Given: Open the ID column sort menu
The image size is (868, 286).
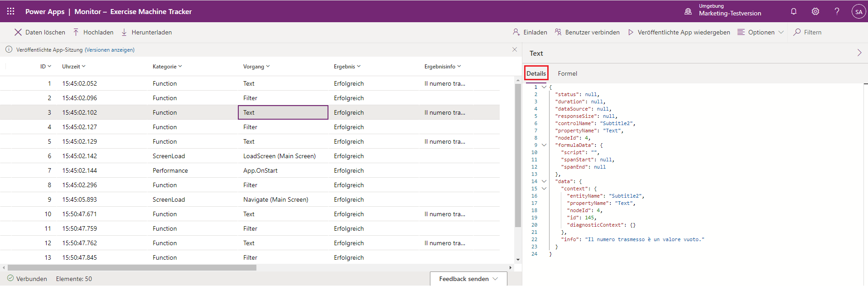Looking at the screenshot, I should pyautogui.click(x=46, y=67).
